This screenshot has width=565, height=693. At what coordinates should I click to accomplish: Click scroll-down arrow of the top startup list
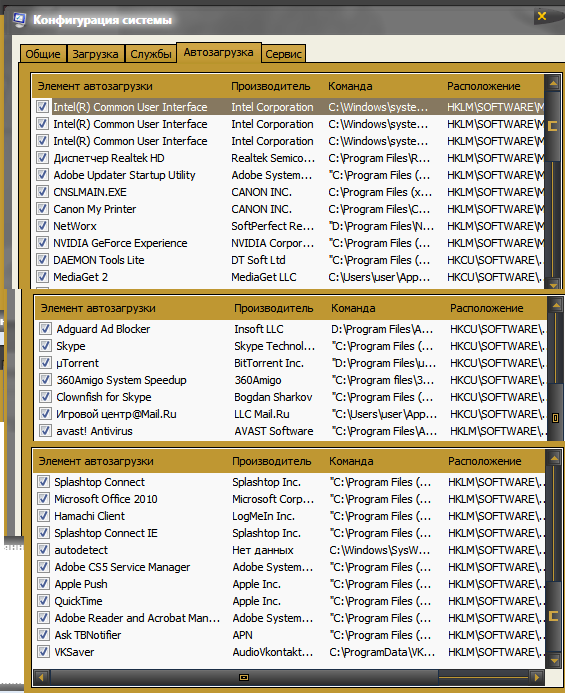(553, 283)
